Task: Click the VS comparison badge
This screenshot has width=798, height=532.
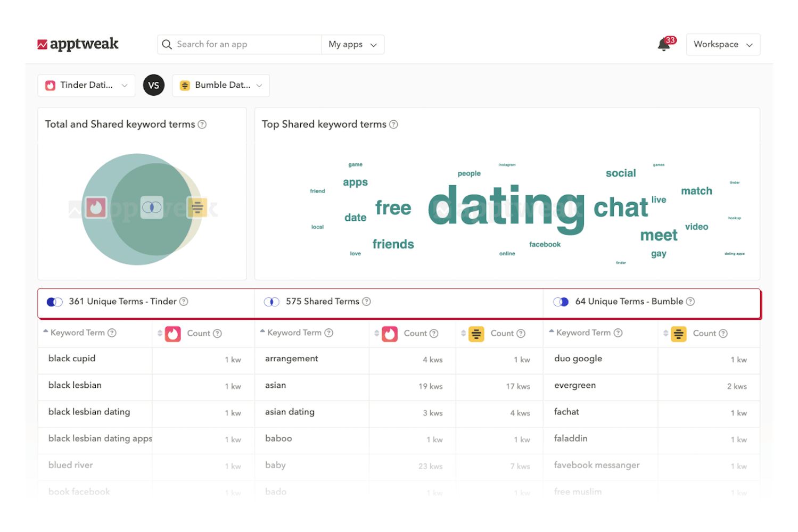Action: pyautogui.click(x=154, y=85)
